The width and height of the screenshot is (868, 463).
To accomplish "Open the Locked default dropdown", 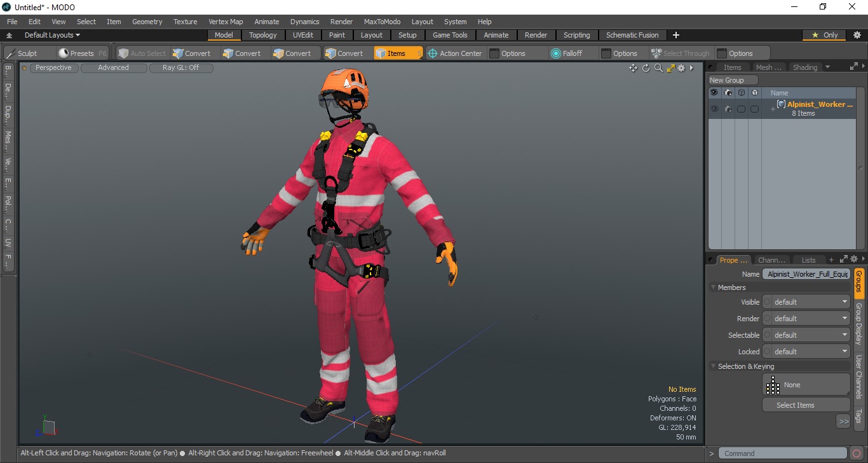I will [811, 352].
